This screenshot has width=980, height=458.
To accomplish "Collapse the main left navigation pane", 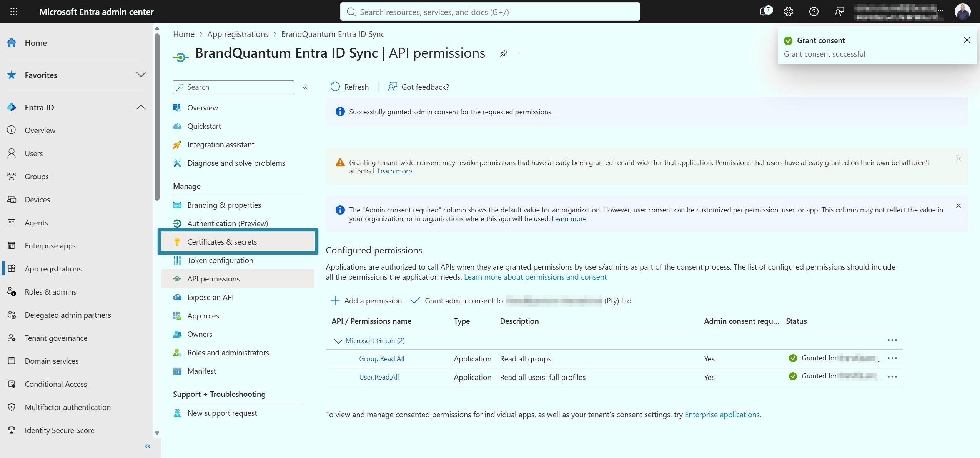I will click(x=148, y=446).
